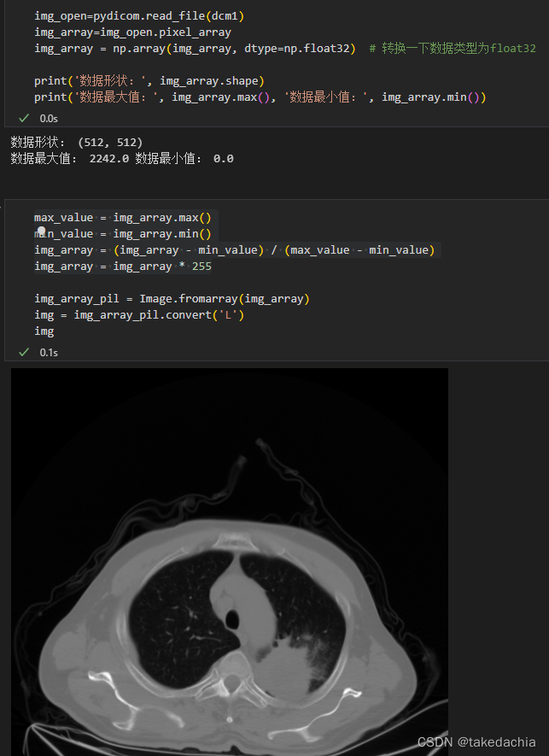Click the max_value assignment line

[x=122, y=218]
